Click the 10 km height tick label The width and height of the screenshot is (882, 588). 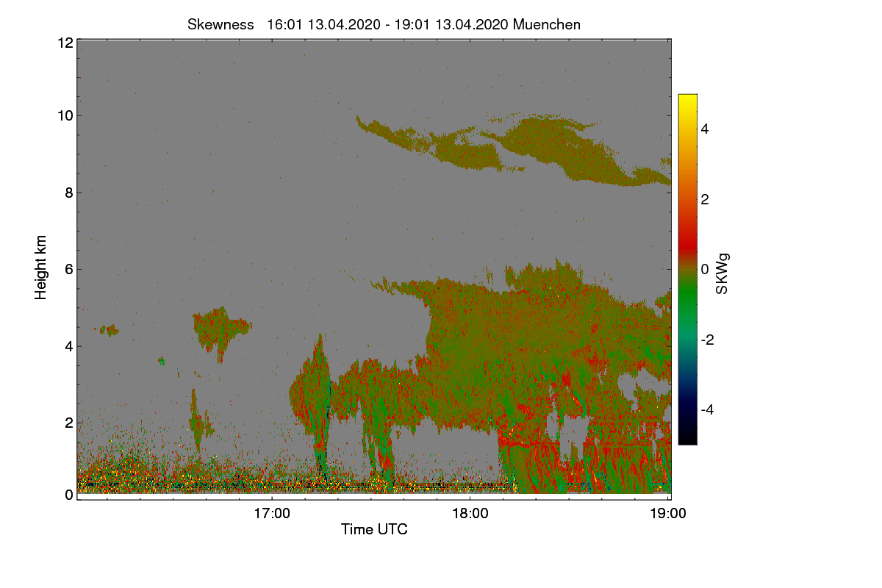click(65, 115)
